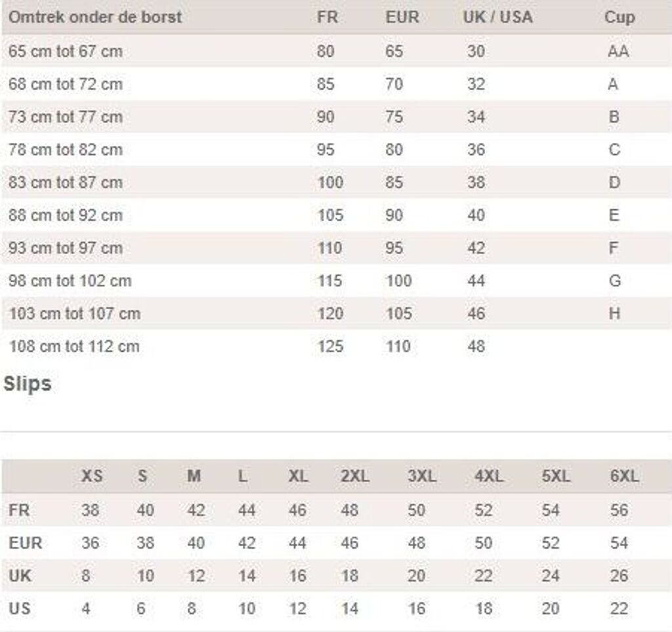Click FR size 56 in the Slips table
This screenshot has width=672, height=632.
click(x=619, y=511)
